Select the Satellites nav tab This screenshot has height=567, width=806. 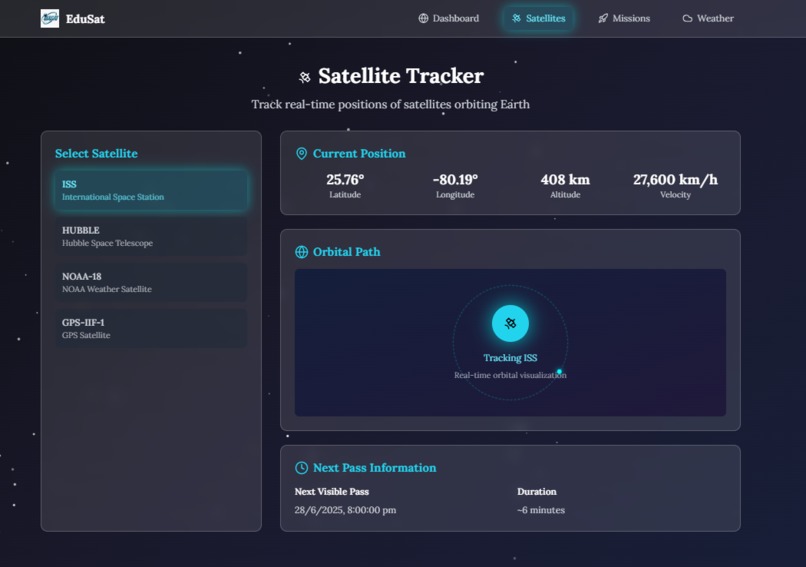(539, 19)
